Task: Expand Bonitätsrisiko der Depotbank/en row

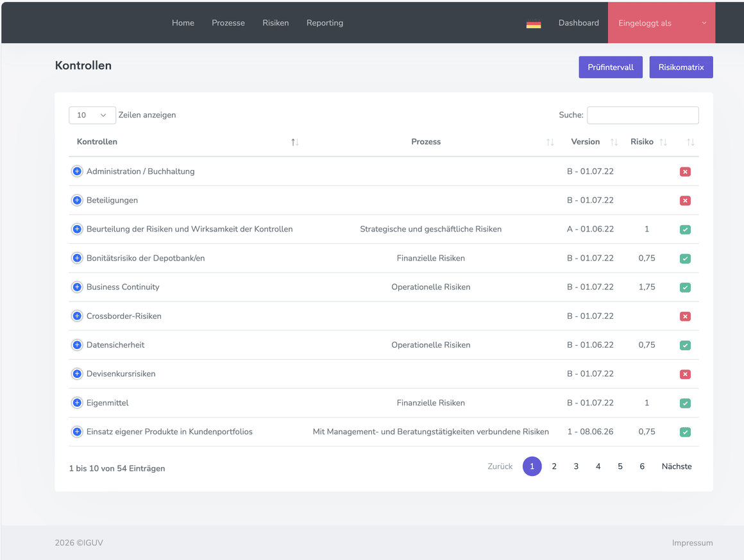Action: point(77,258)
